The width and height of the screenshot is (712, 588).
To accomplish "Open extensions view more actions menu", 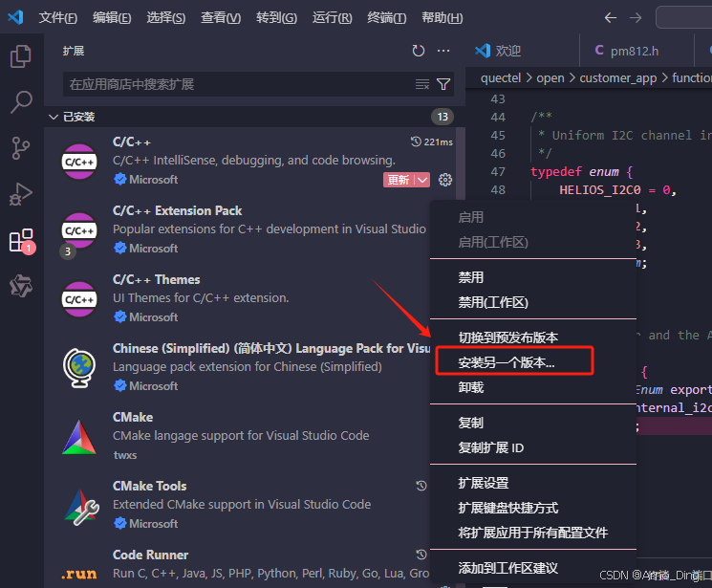I will (443, 51).
